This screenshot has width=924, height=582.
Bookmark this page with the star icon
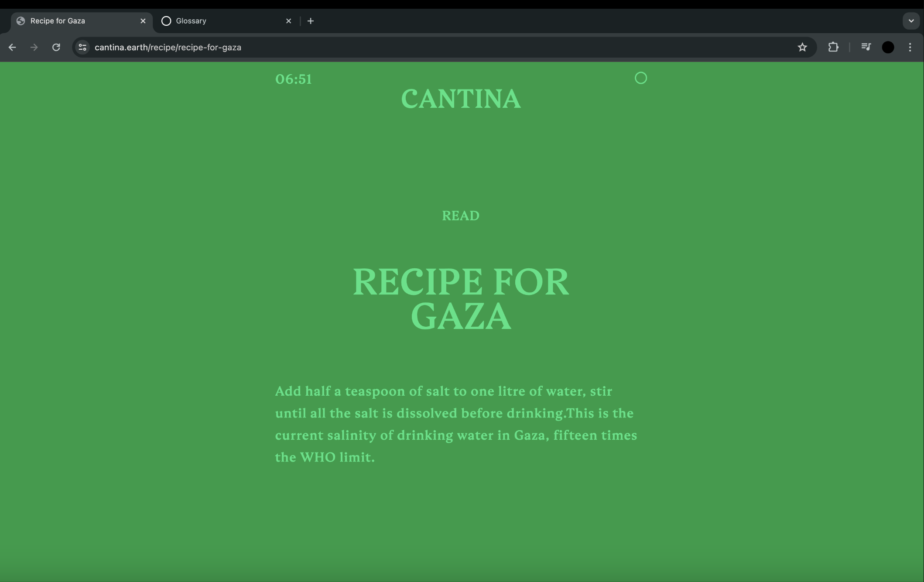tap(802, 47)
